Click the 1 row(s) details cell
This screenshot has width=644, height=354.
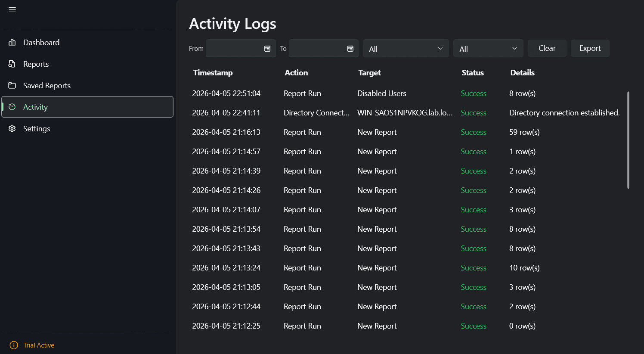[x=522, y=151]
